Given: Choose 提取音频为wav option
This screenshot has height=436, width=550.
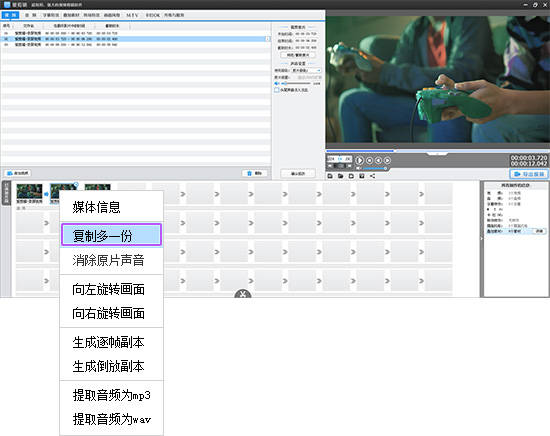Looking at the screenshot, I should [x=111, y=419].
